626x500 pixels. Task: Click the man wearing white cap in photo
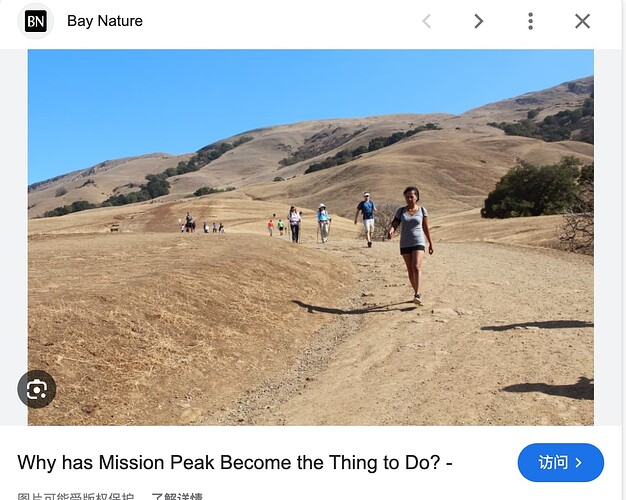click(366, 219)
